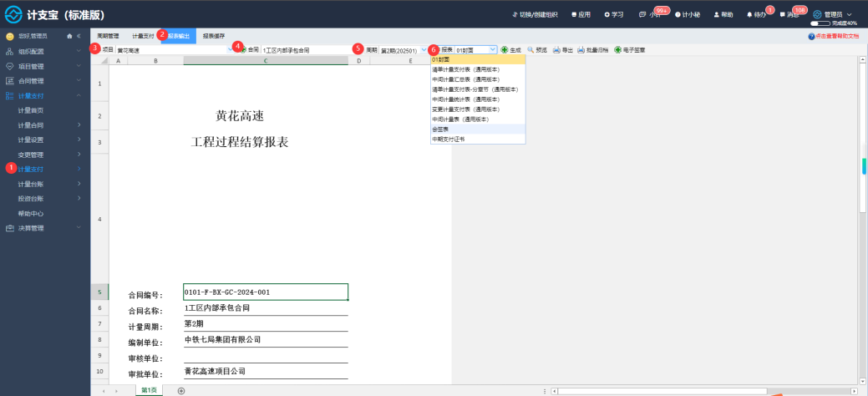Switch to the 周期管理 tab
Viewport: 868px width, 396px height.
point(108,36)
